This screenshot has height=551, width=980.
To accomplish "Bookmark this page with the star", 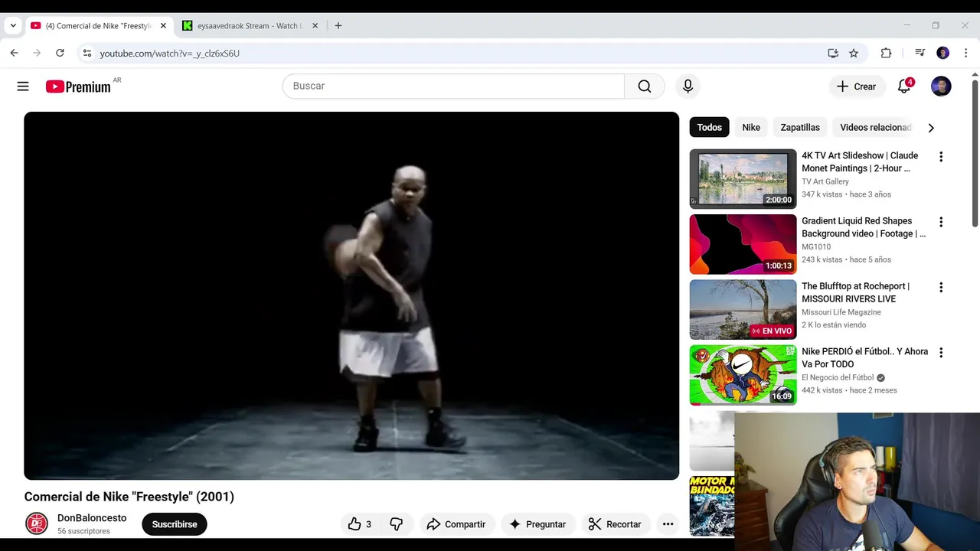I will pos(854,53).
